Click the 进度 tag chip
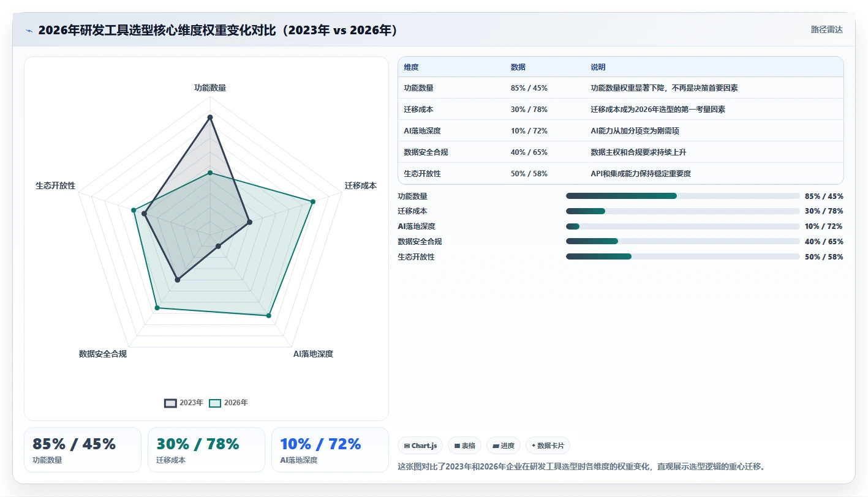The height and width of the screenshot is (497, 868). pyautogui.click(x=504, y=446)
